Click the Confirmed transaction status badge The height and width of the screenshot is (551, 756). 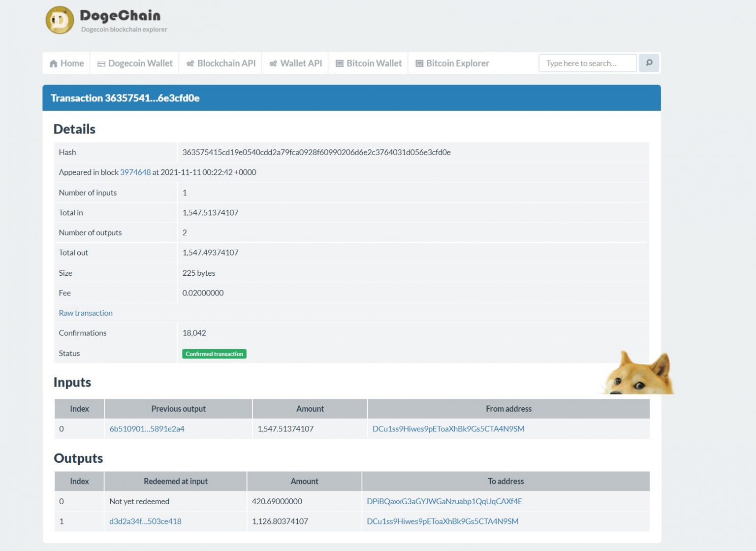(214, 354)
